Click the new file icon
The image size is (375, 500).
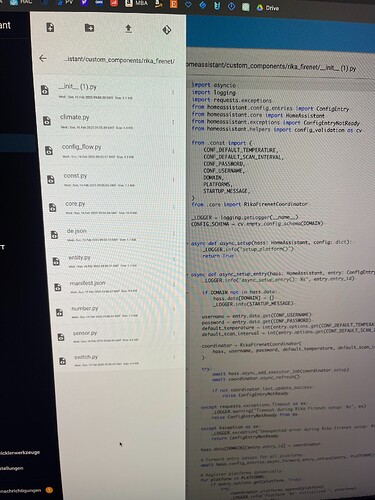pyautogui.click(x=50, y=27)
